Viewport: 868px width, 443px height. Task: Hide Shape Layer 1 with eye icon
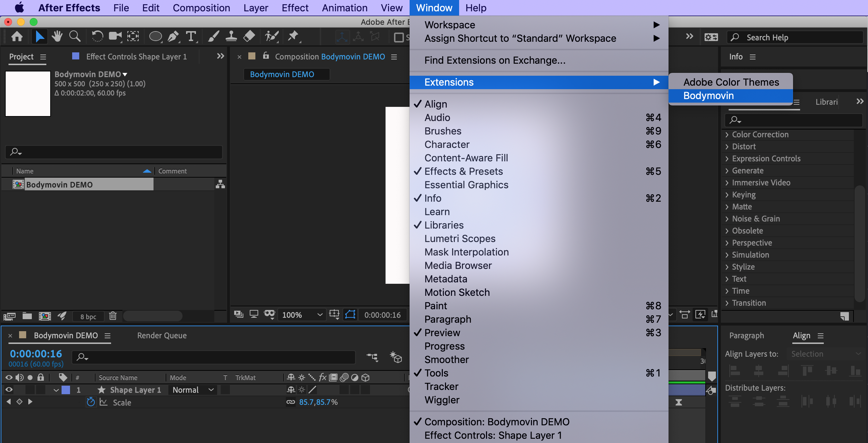pos(9,390)
